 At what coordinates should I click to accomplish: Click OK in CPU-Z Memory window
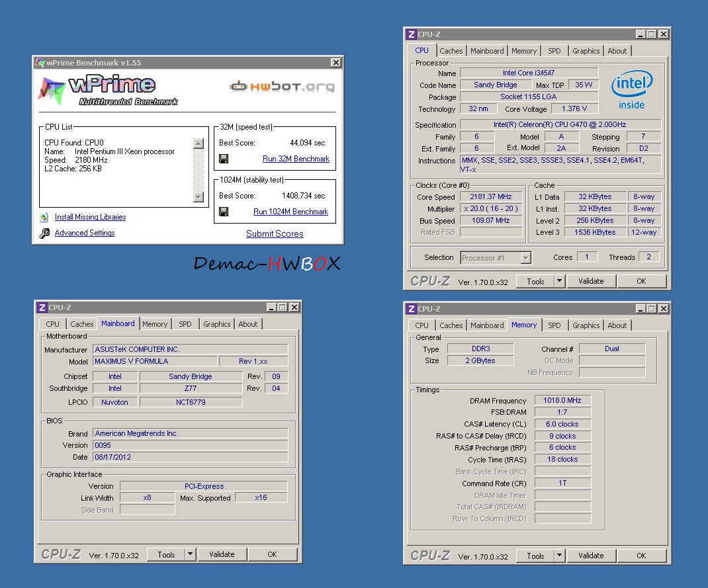pyautogui.click(x=641, y=556)
